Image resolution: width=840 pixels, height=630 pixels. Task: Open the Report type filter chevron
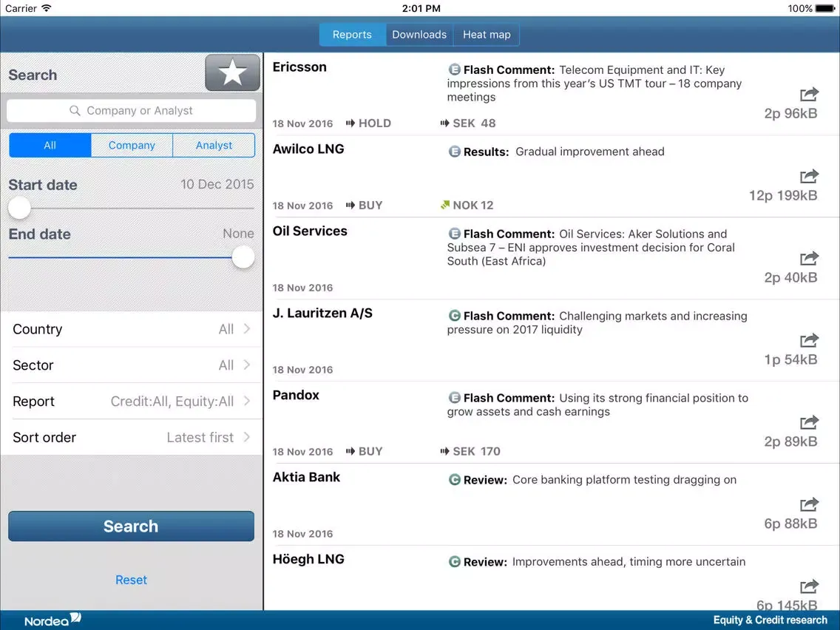click(247, 401)
